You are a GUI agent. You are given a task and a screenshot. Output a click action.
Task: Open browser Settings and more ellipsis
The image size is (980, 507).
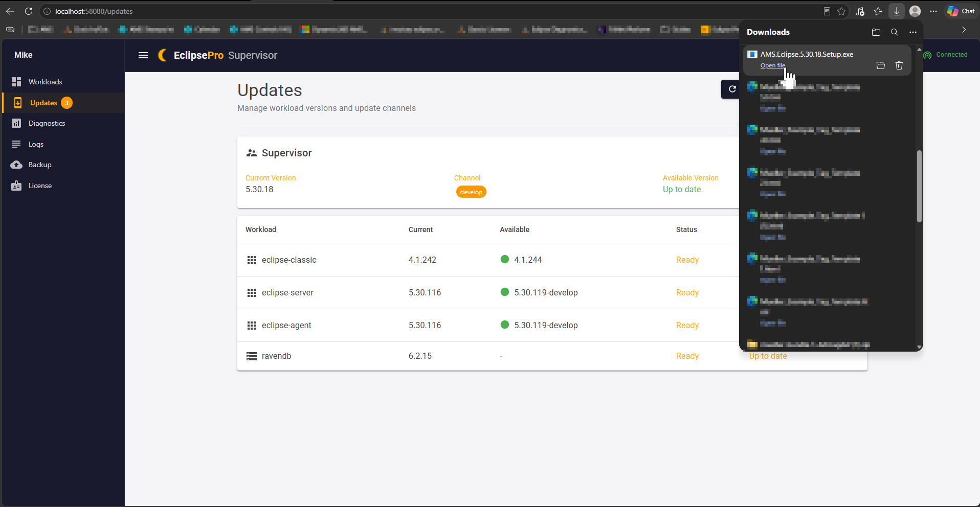(x=933, y=11)
